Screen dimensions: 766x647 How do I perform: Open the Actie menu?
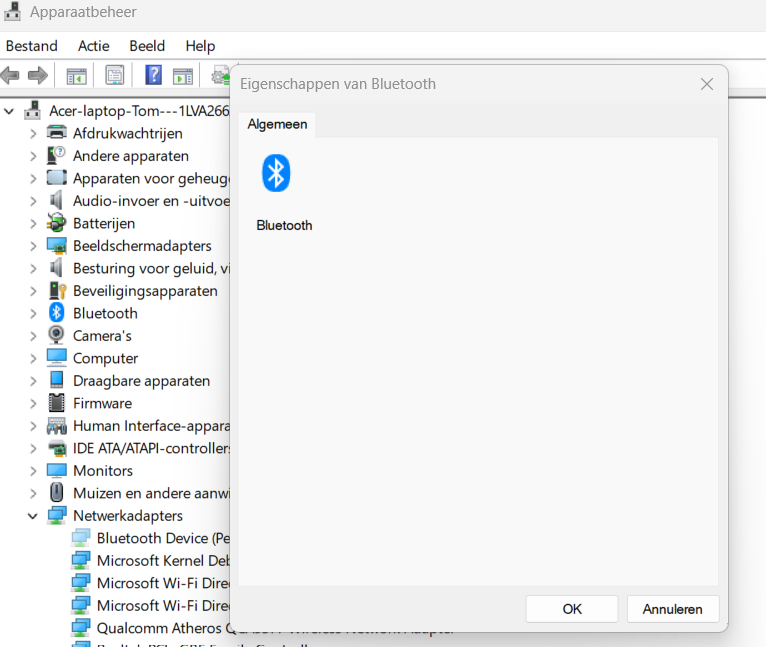point(94,46)
